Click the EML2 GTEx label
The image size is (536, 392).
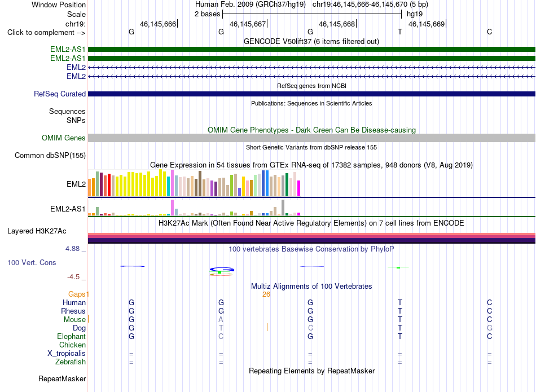click(76, 184)
